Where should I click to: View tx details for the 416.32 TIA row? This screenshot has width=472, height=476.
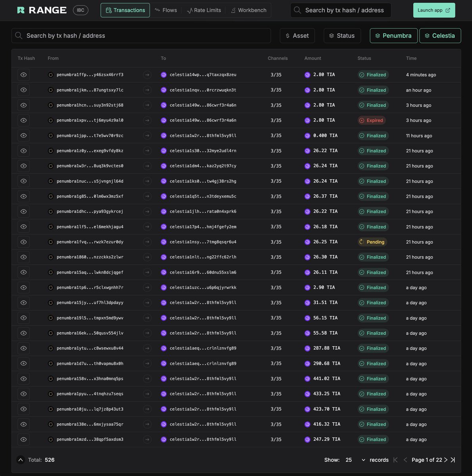pos(23,424)
